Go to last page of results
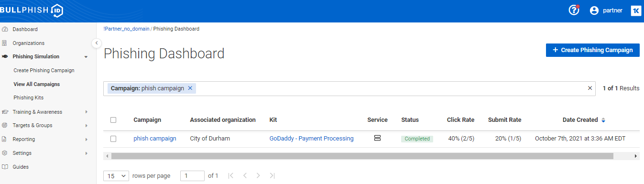The width and height of the screenshot is (644, 184). (x=272, y=175)
